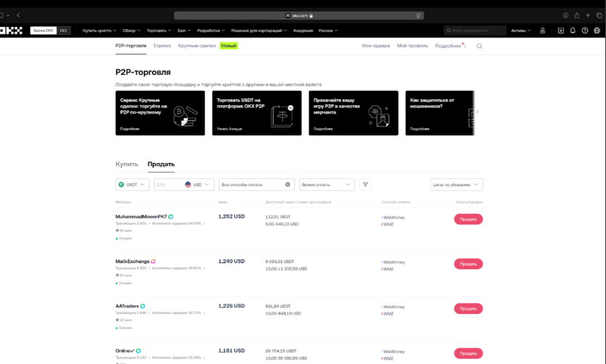Open the help question-mark icon
Viewport: 606px width, 364px height.
[585, 30]
